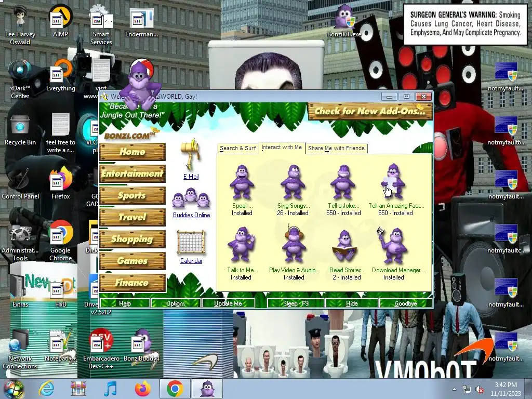Open the Calendar grid icon
532x399 pixels.
[x=191, y=243]
